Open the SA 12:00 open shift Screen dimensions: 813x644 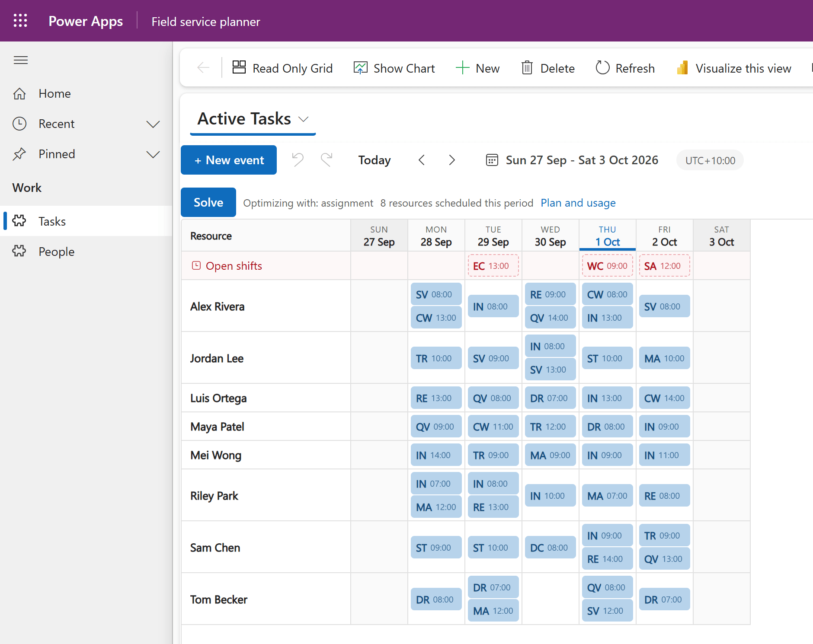[x=664, y=266]
